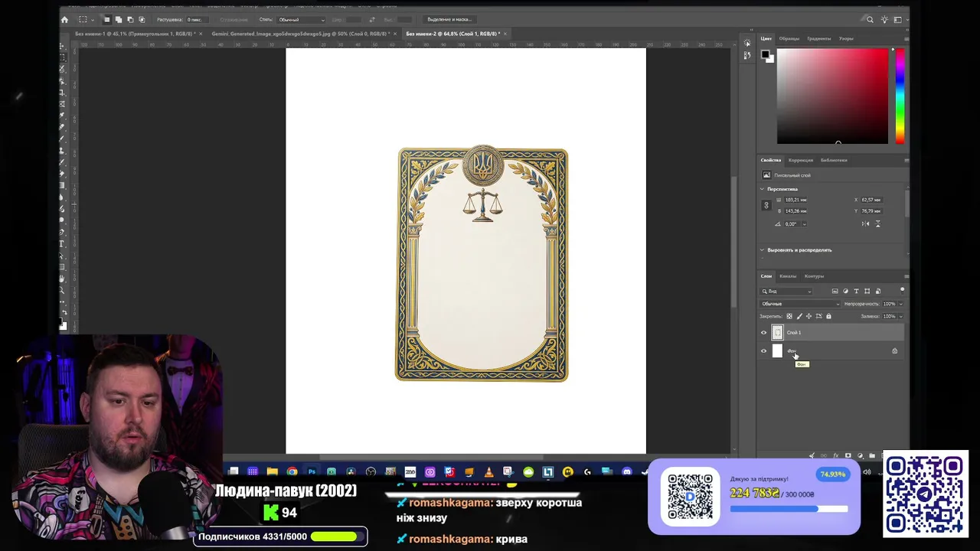Switch to the Образцы swatches tab
Screen dimensions: 980x551
(x=789, y=38)
